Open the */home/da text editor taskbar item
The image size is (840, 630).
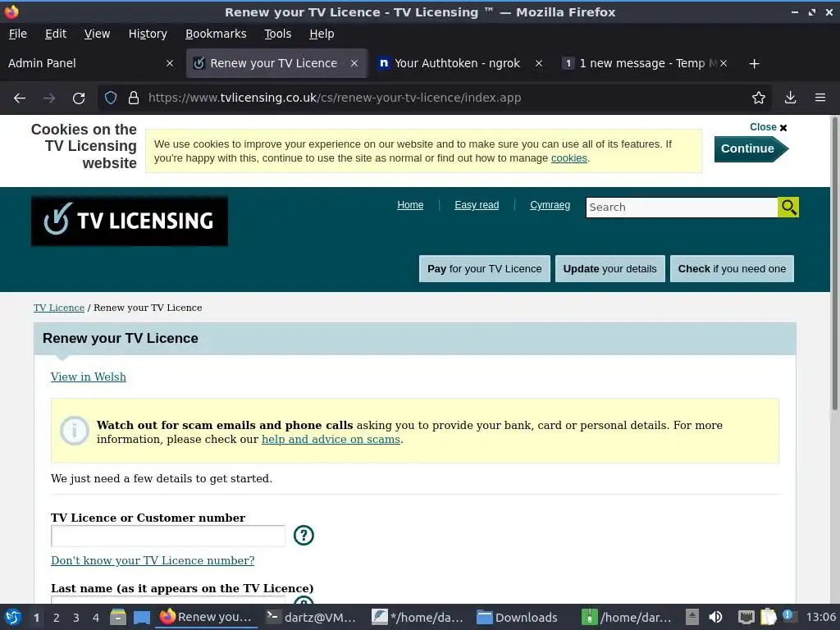coord(418,618)
